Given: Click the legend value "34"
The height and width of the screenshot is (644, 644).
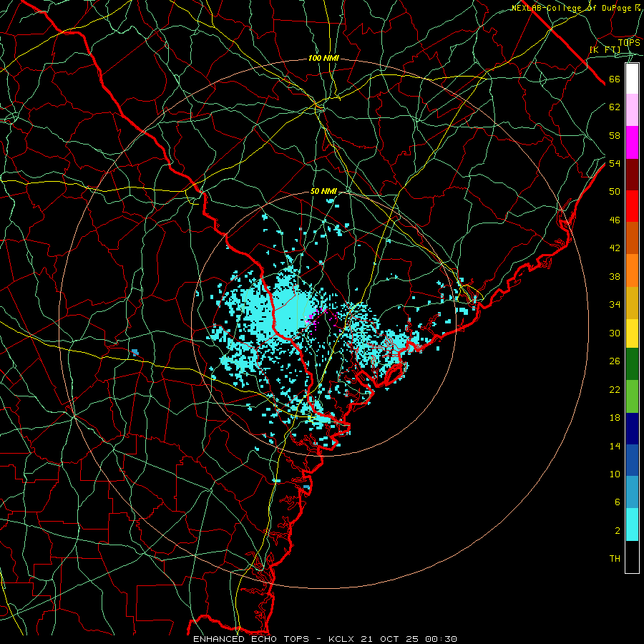Looking at the screenshot, I should click(x=615, y=305).
